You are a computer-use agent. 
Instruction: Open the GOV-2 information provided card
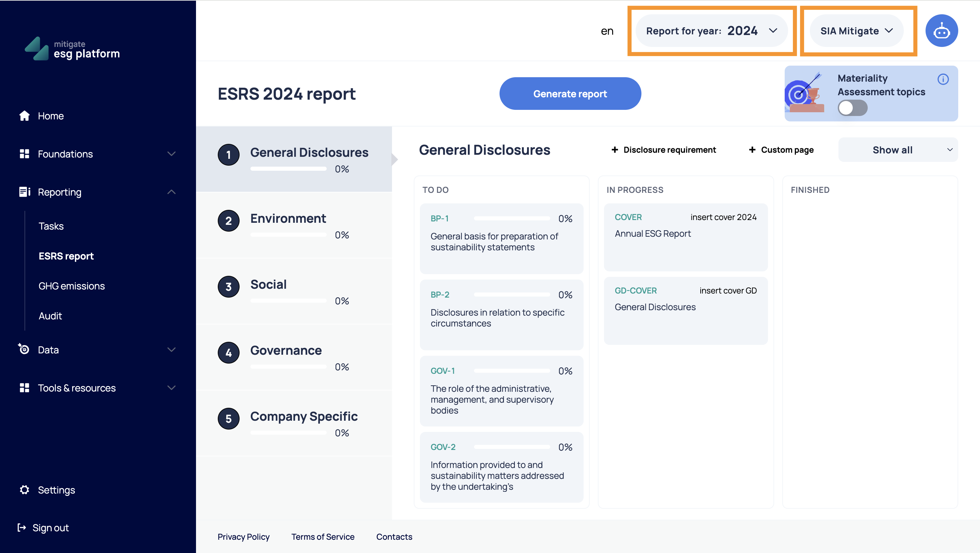coord(502,467)
